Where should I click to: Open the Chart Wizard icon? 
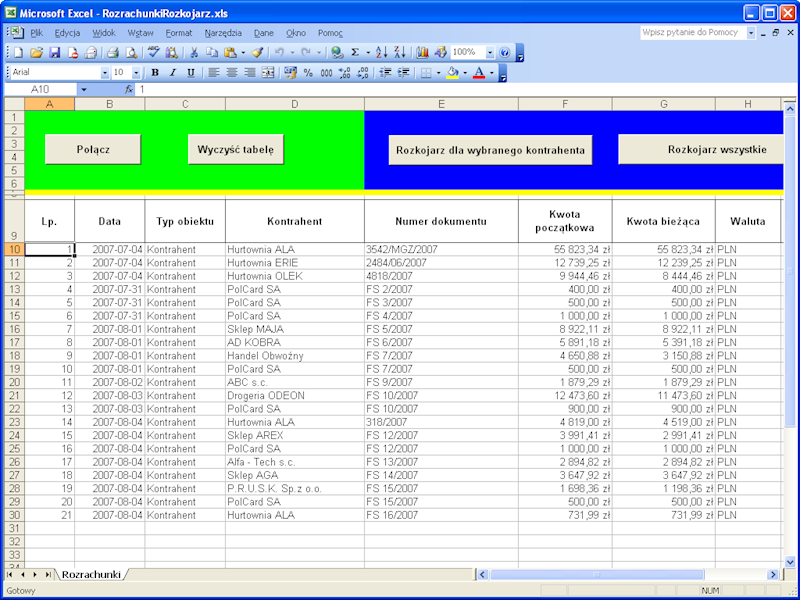coord(424,50)
